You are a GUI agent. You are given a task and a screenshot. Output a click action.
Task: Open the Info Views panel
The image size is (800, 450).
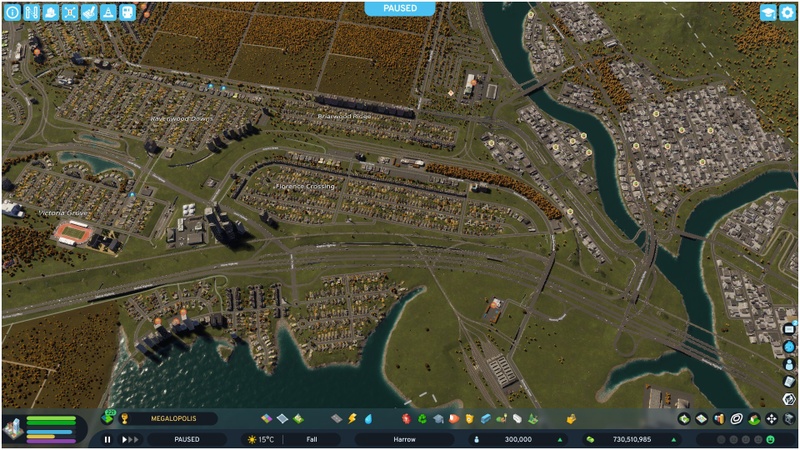[x=12, y=12]
